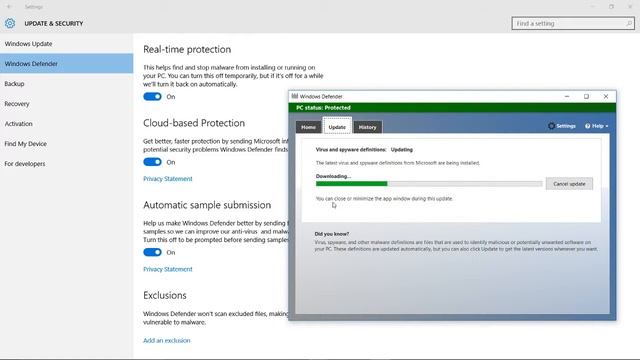Open Find My Device settings

click(x=67, y=144)
